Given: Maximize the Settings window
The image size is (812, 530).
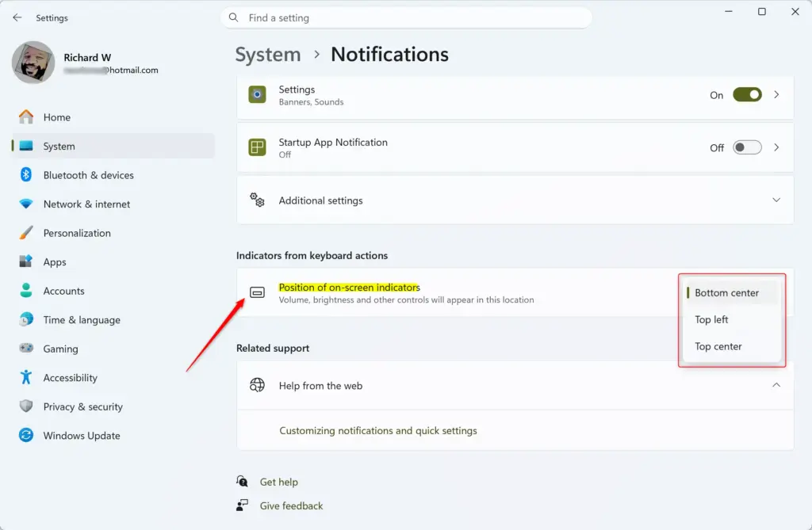Looking at the screenshot, I should (761, 11).
